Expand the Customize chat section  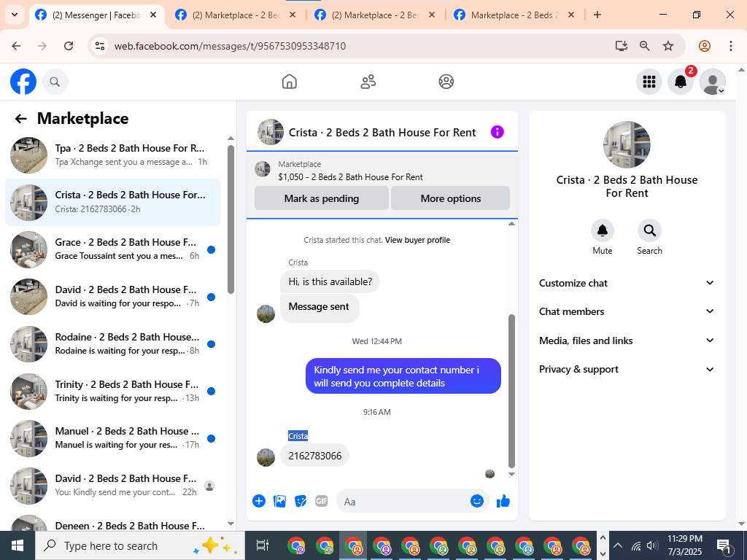tap(627, 283)
